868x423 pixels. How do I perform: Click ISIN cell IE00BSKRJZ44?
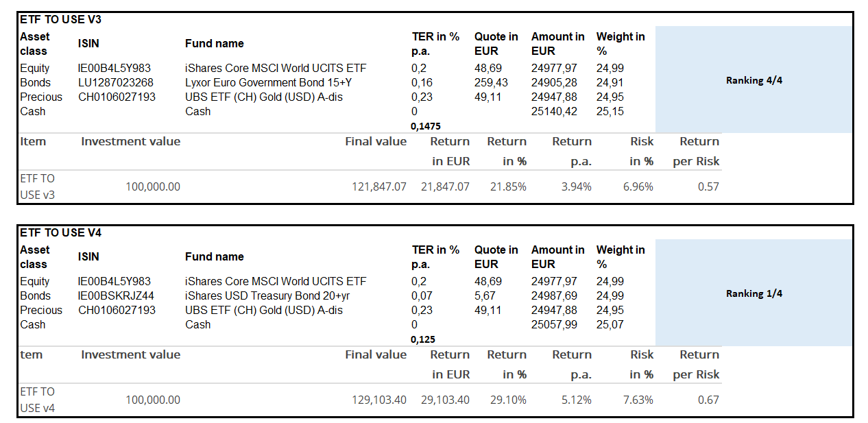pos(117,296)
